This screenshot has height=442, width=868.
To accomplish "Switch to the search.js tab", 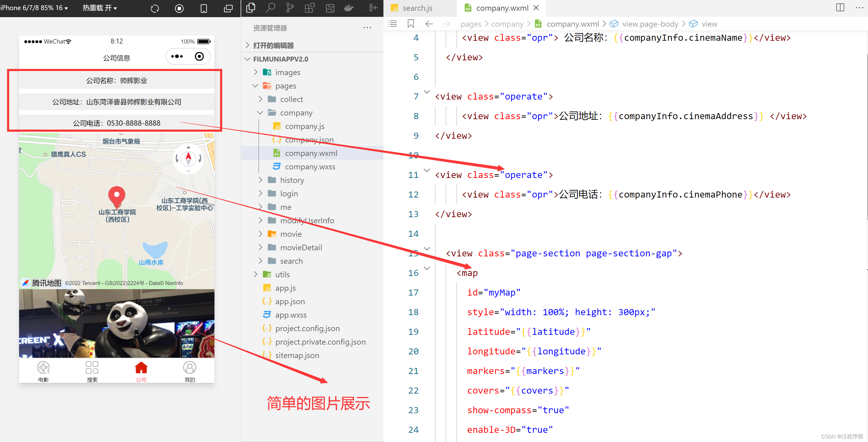I will [417, 8].
